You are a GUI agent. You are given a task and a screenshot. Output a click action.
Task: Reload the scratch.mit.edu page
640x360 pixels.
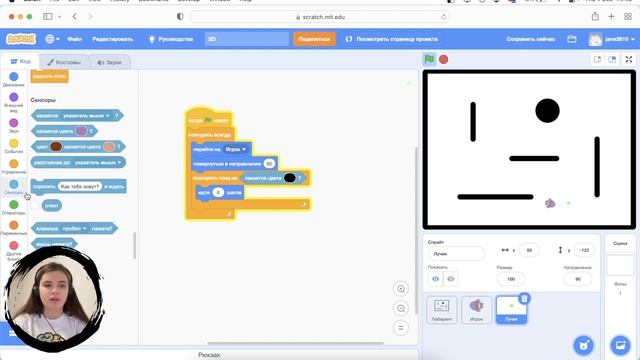tap(444, 17)
